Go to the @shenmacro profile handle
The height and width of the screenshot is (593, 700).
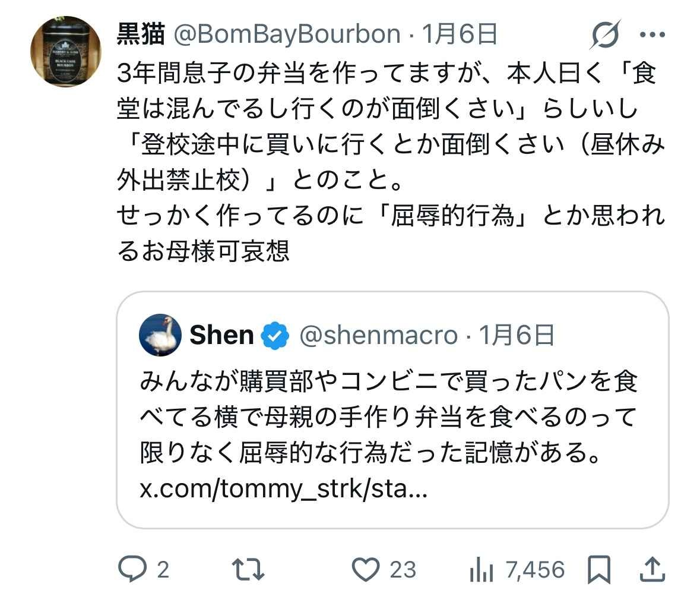click(378, 336)
